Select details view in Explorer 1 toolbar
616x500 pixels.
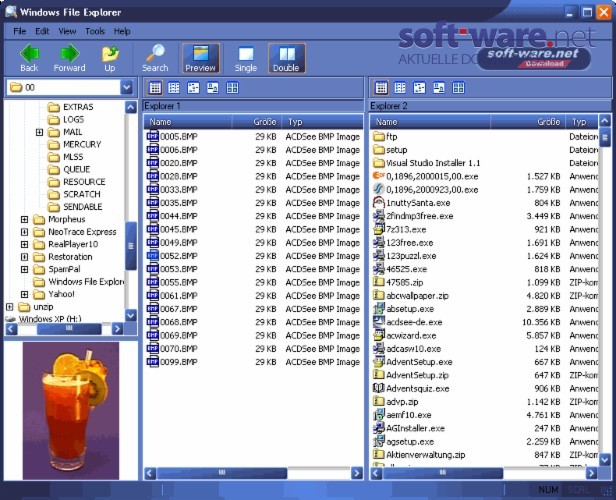coord(155,88)
